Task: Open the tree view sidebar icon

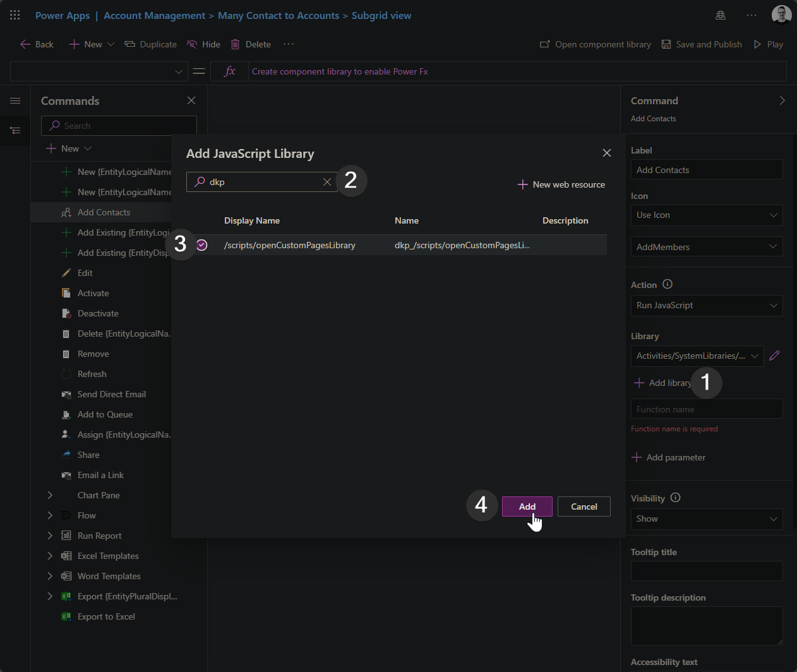Action: tap(15, 131)
